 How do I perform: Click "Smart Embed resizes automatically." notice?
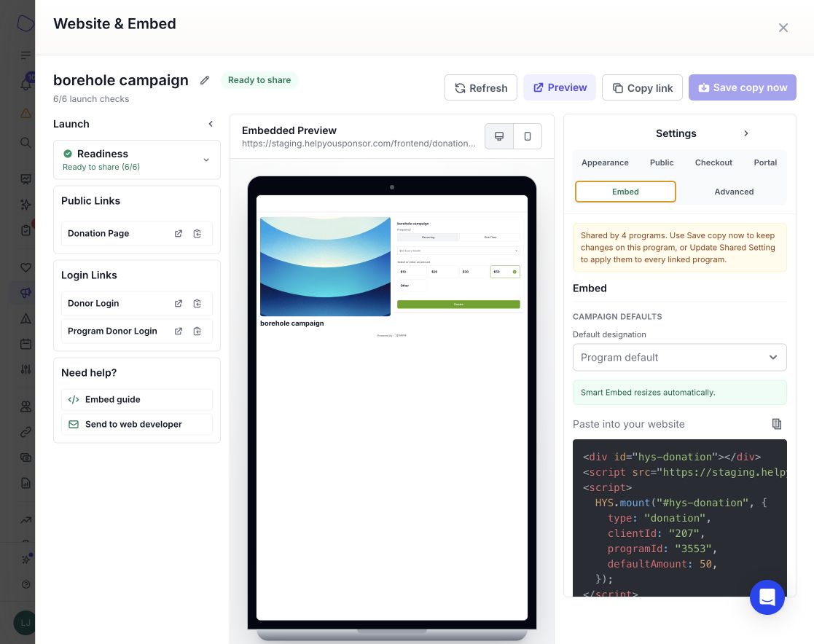pyautogui.click(x=679, y=393)
